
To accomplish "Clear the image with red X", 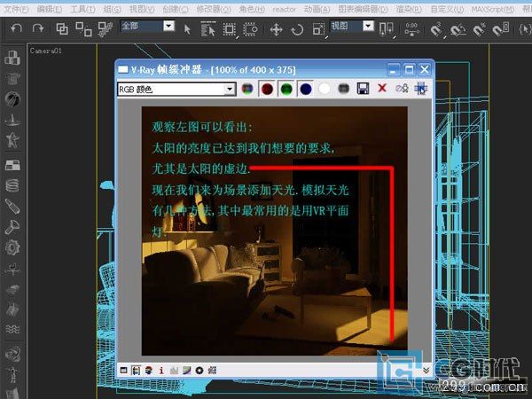I will [382, 89].
